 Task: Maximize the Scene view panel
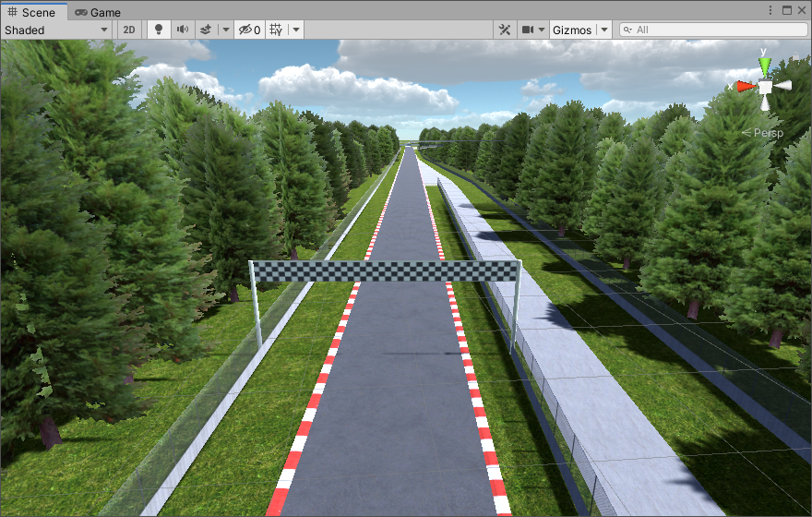pyautogui.click(x=787, y=10)
